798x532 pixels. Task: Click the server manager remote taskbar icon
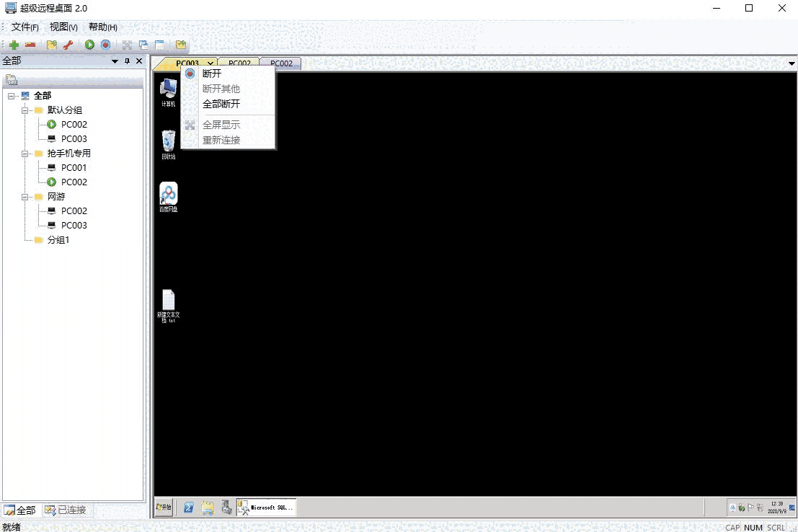[226, 507]
